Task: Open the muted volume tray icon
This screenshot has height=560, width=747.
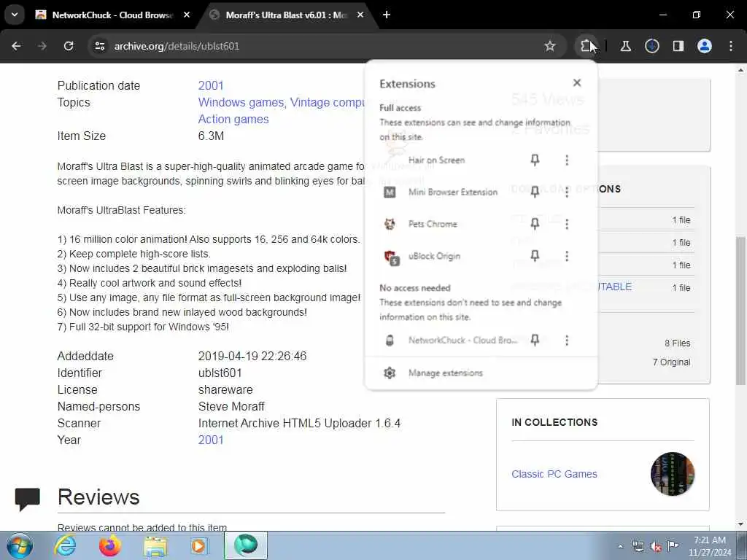Action: point(656,546)
